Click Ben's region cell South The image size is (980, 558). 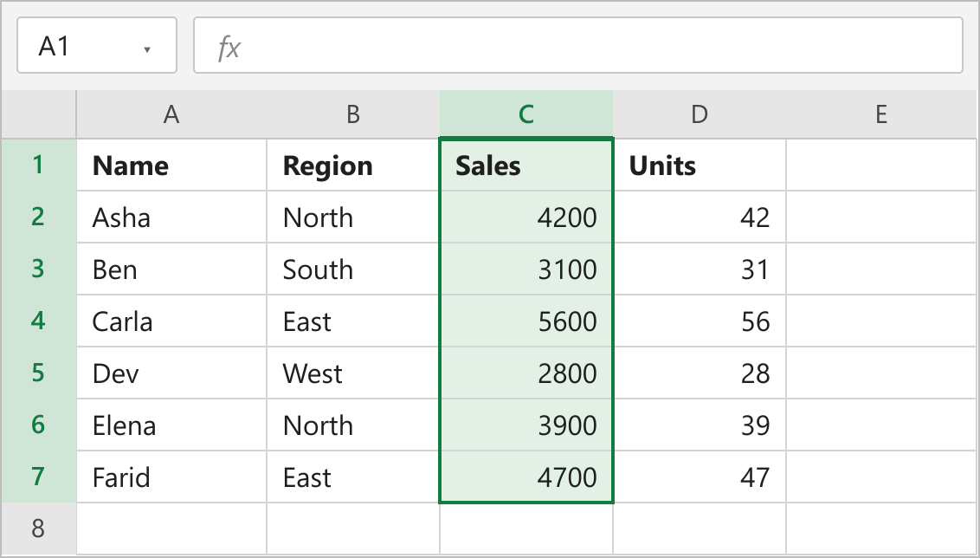click(353, 269)
